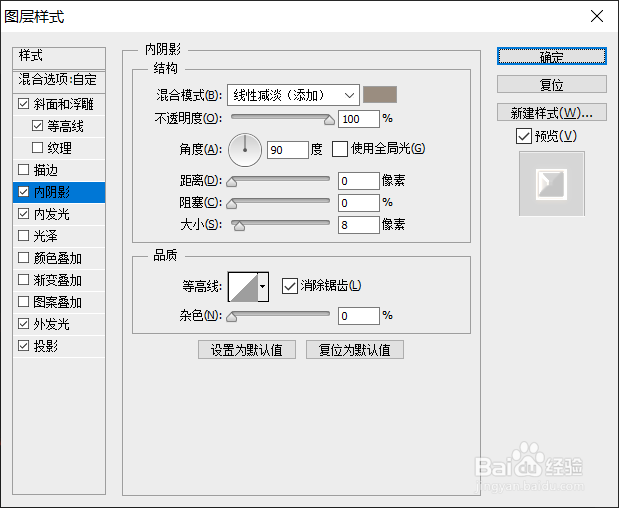Open 外发光 settings panel
This screenshot has width=619, height=508.
(51, 324)
